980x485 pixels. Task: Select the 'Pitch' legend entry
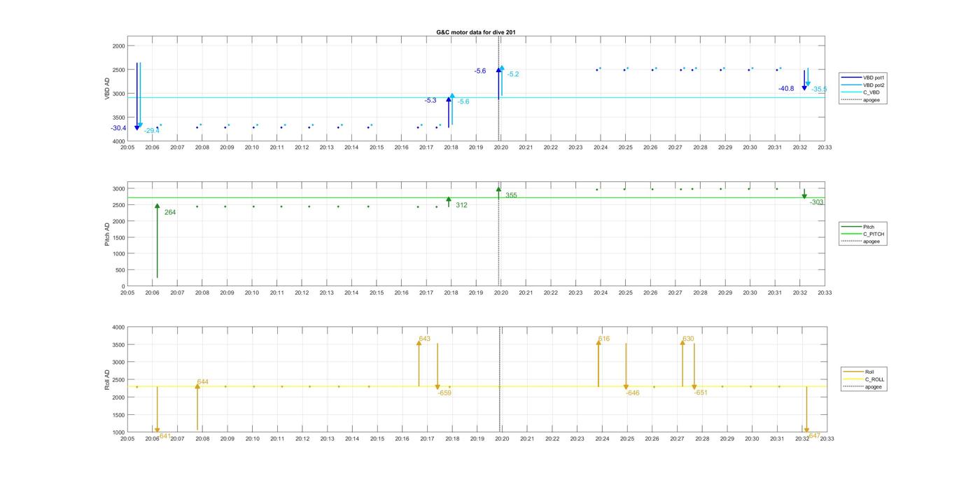tap(859, 227)
